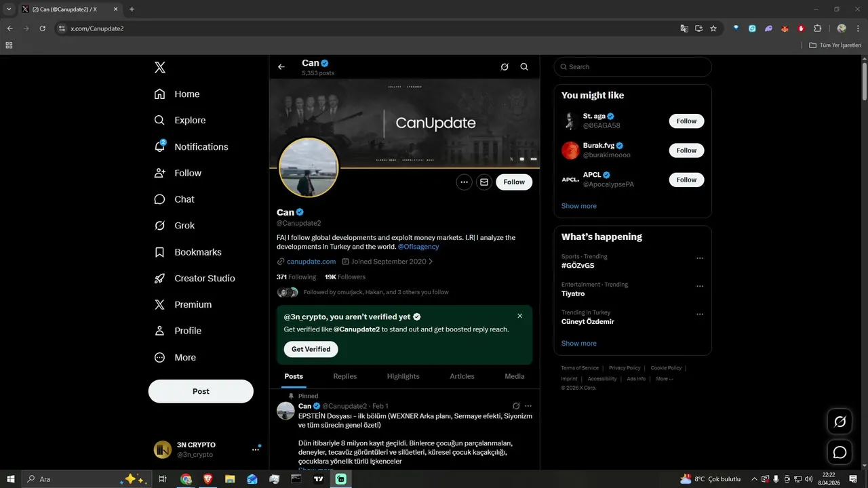
Task: Open Cüneyt Özdemir trend options menu
Action: tap(700, 314)
